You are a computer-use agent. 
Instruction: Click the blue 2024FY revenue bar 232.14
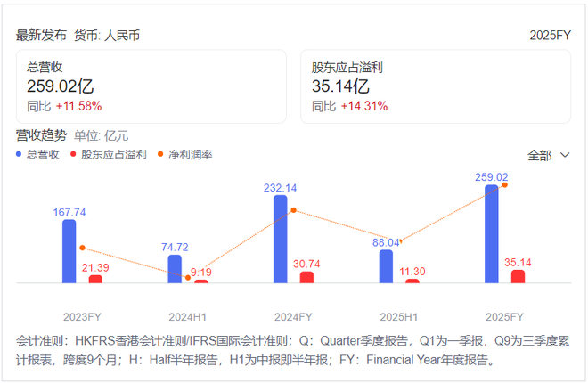tap(281, 239)
